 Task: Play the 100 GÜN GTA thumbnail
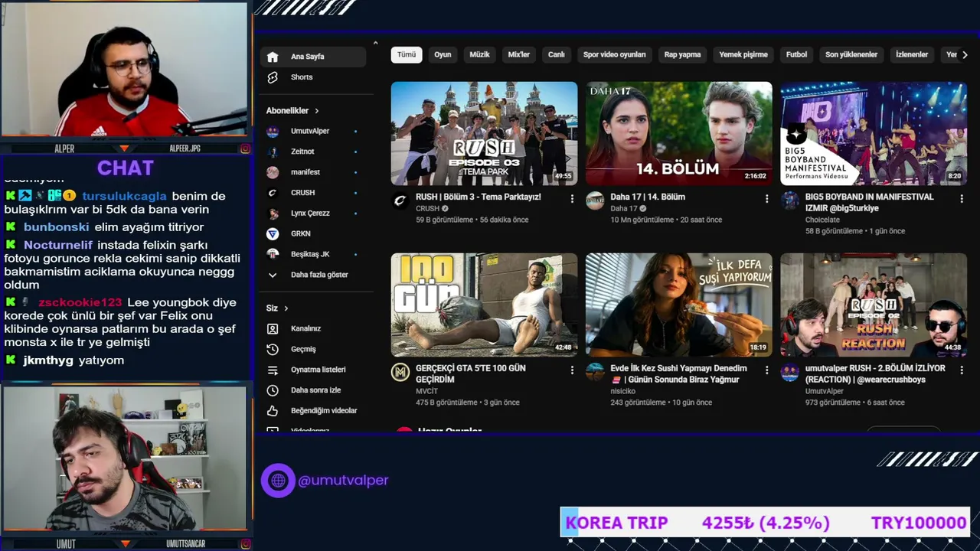pyautogui.click(x=484, y=305)
